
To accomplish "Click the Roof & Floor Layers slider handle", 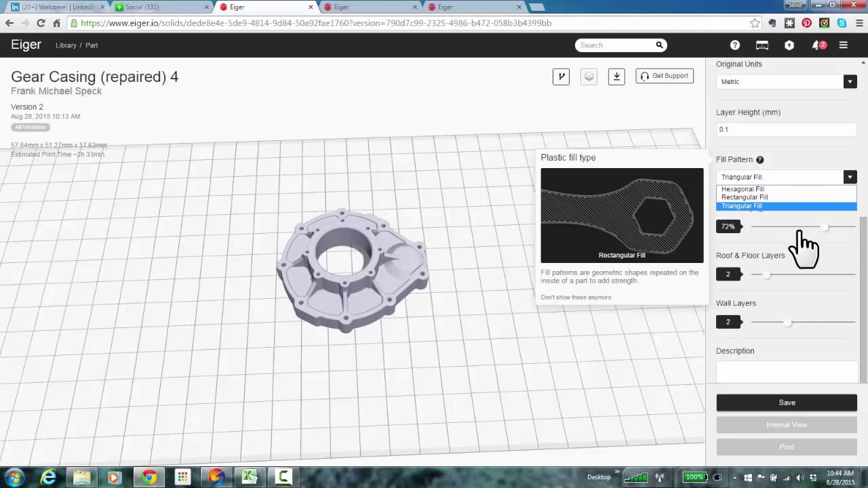I will [766, 274].
